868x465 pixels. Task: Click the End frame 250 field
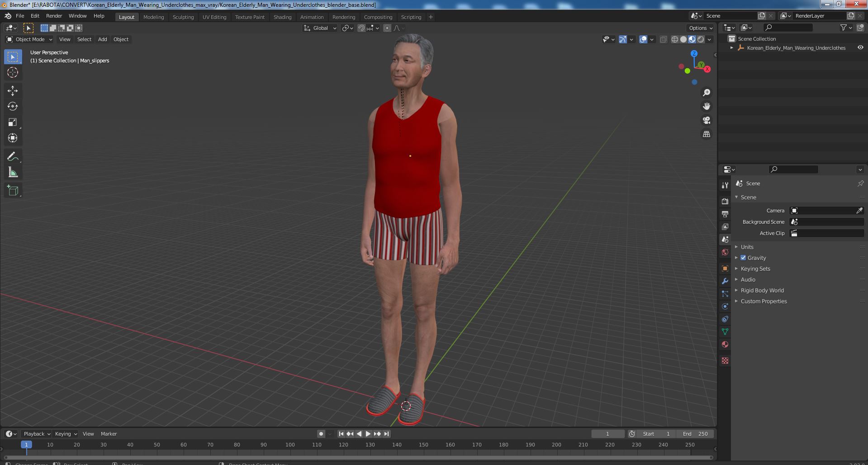coord(695,434)
